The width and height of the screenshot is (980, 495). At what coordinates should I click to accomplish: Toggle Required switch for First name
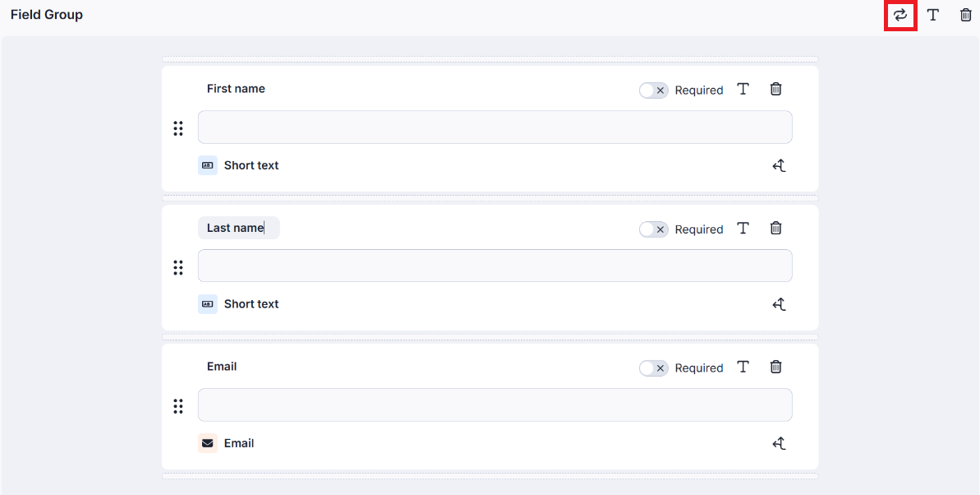[x=654, y=90]
